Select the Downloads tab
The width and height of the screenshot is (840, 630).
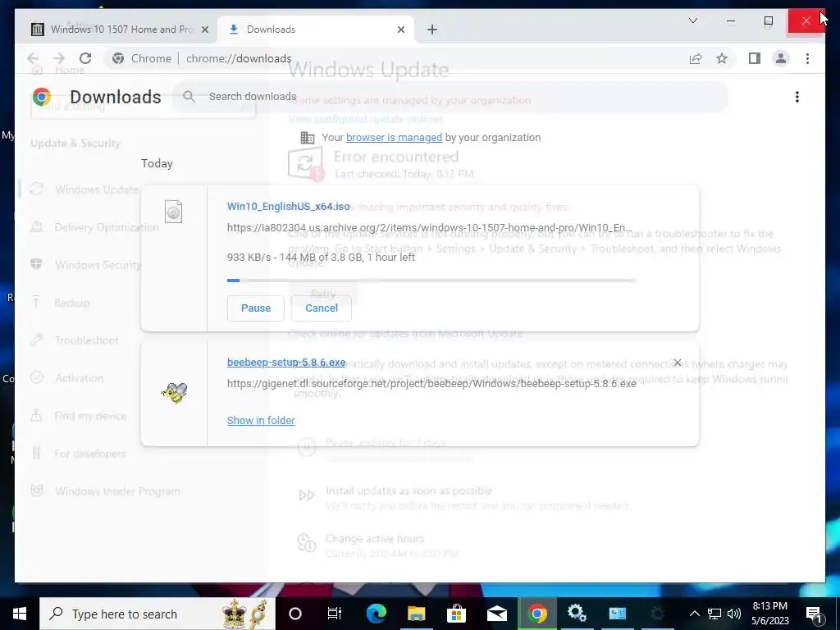[315, 30]
